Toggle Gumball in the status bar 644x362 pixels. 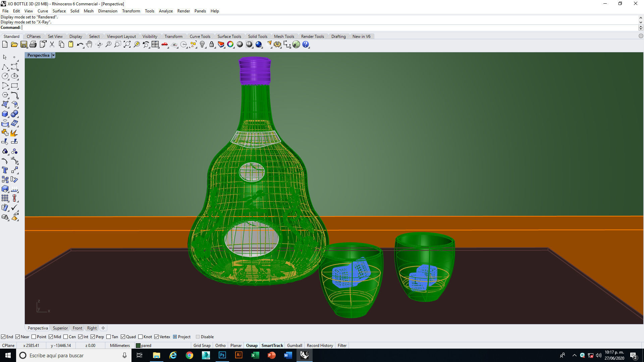294,346
